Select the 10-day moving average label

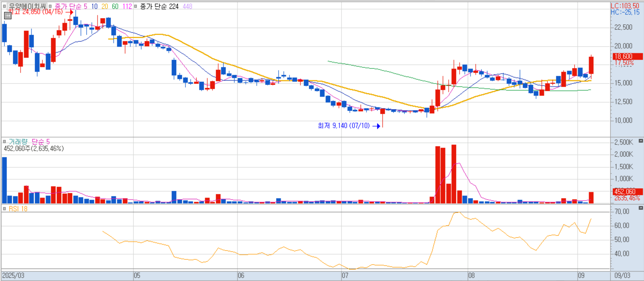point(94,6)
